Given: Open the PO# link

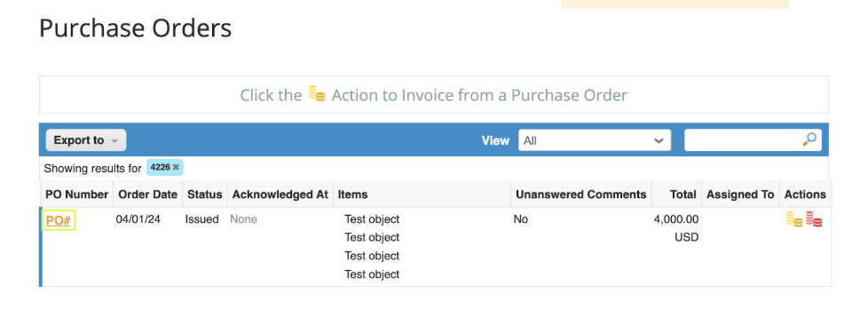Looking at the screenshot, I should click(58, 220).
